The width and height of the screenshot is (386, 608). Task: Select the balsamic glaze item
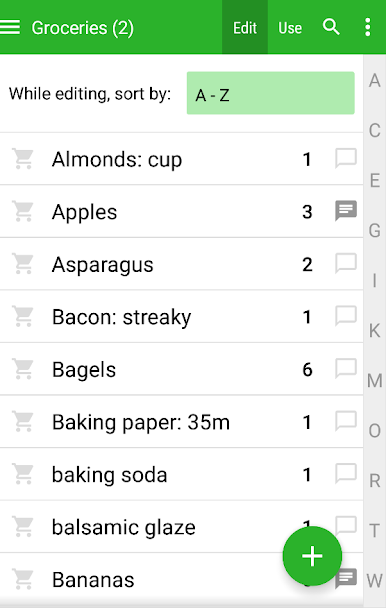181,527
